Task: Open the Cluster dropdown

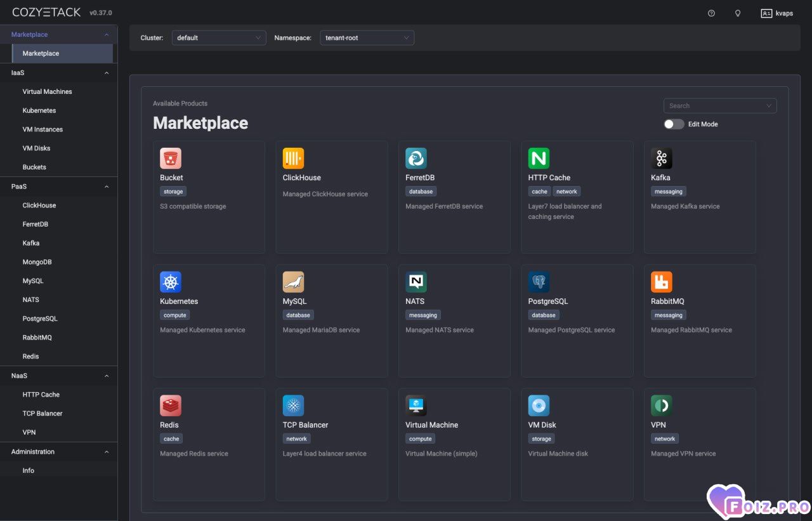Action: coord(219,38)
